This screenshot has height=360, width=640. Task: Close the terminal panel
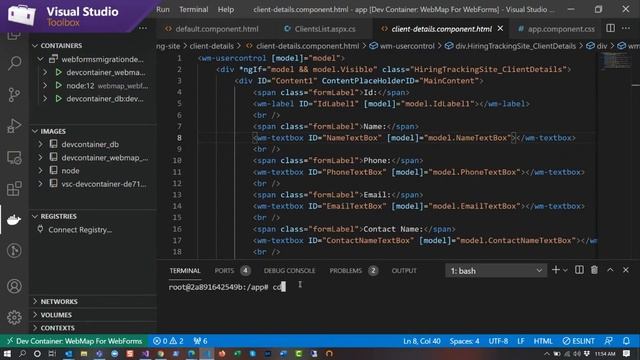(x=626, y=270)
